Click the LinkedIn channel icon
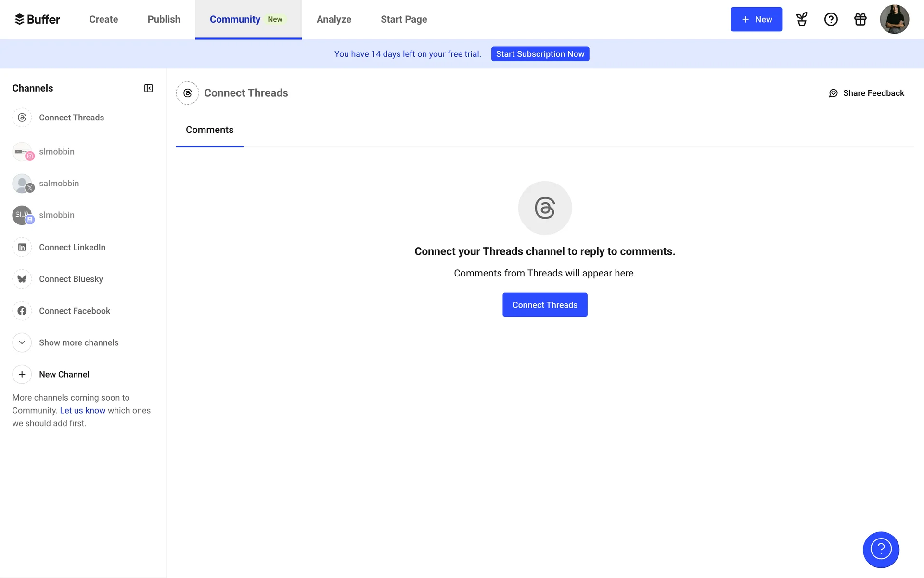This screenshot has height=578, width=924. pyautogui.click(x=22, y=247)
